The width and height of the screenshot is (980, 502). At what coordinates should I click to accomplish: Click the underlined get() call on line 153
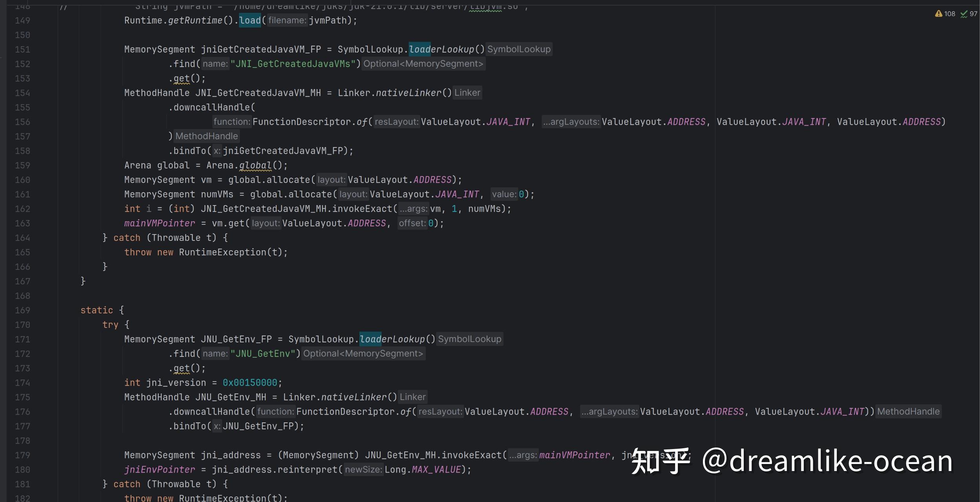coord(181,78)
